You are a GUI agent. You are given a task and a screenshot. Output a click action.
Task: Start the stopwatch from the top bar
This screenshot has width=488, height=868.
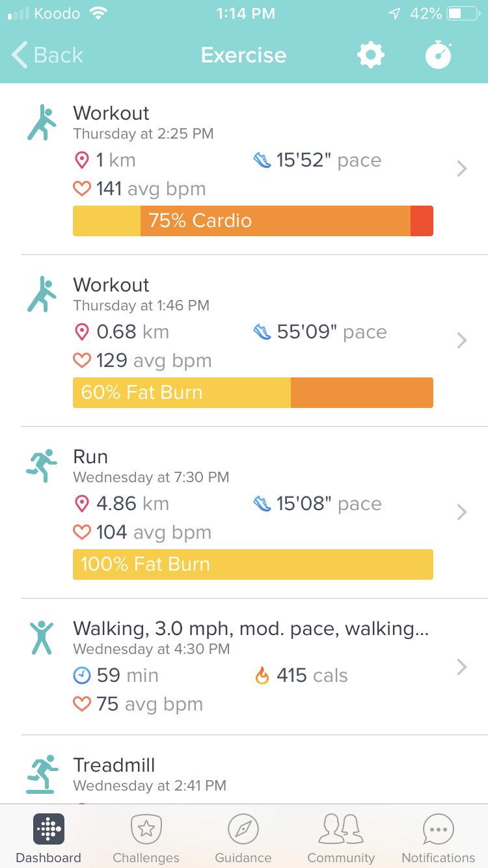pyautogui.click(x=438, y=55)
